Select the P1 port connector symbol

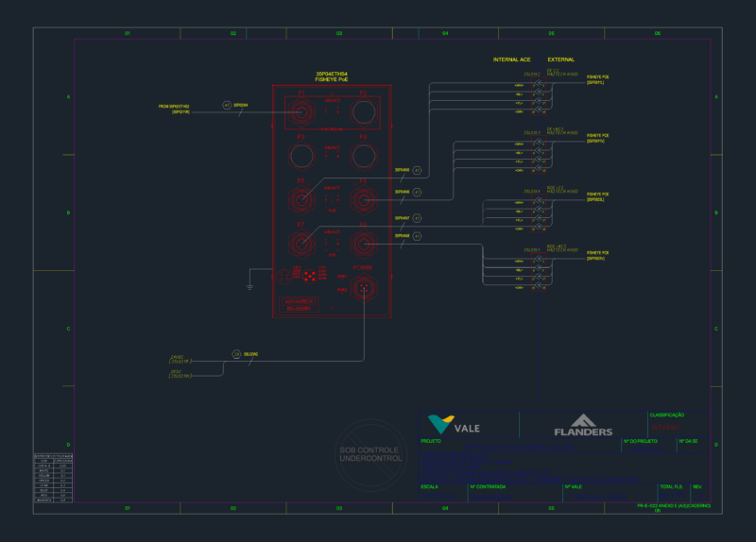(x=301, y=112)
